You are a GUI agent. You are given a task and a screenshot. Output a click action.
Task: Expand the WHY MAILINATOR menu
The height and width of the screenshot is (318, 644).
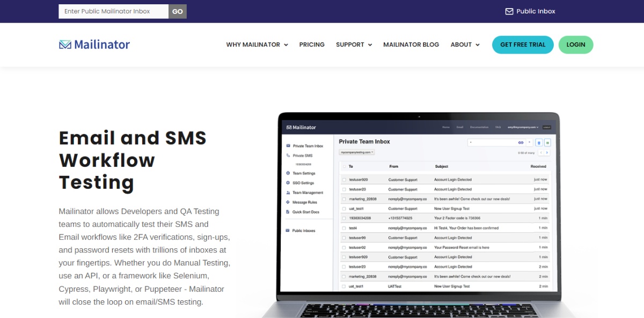click(x=257, y=45)
